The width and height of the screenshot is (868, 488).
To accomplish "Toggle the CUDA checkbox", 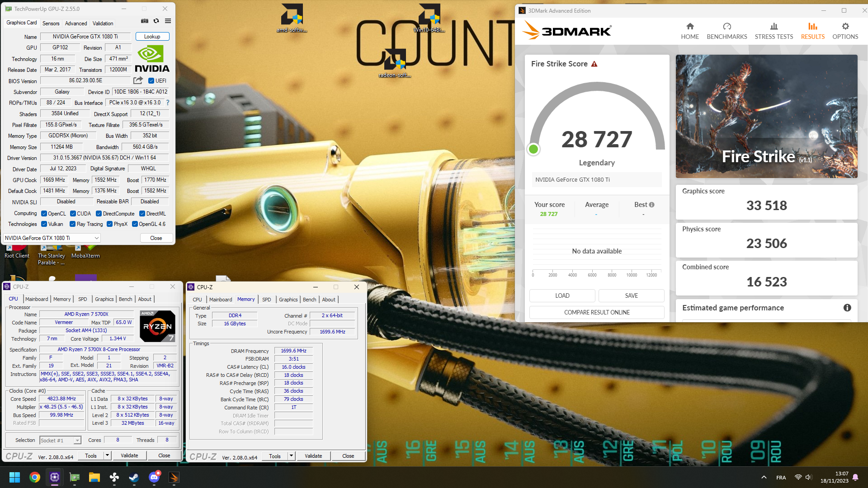I will tap(73, 214).
